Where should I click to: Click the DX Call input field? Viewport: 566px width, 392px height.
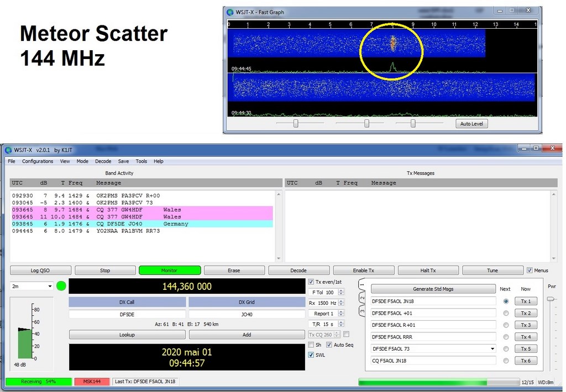pyautogui.click(x=127, y=314)
